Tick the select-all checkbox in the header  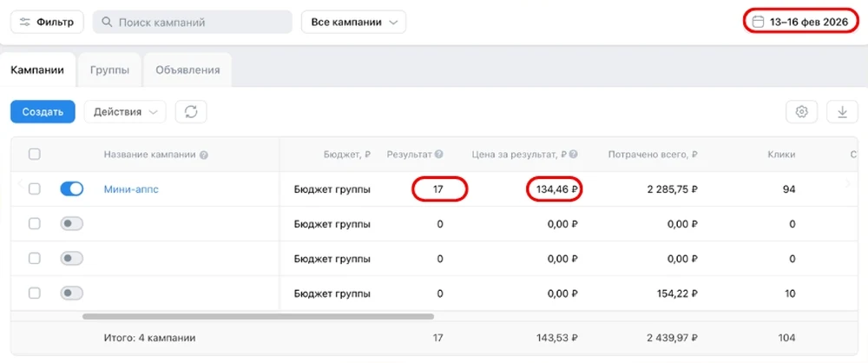(35, 154)
